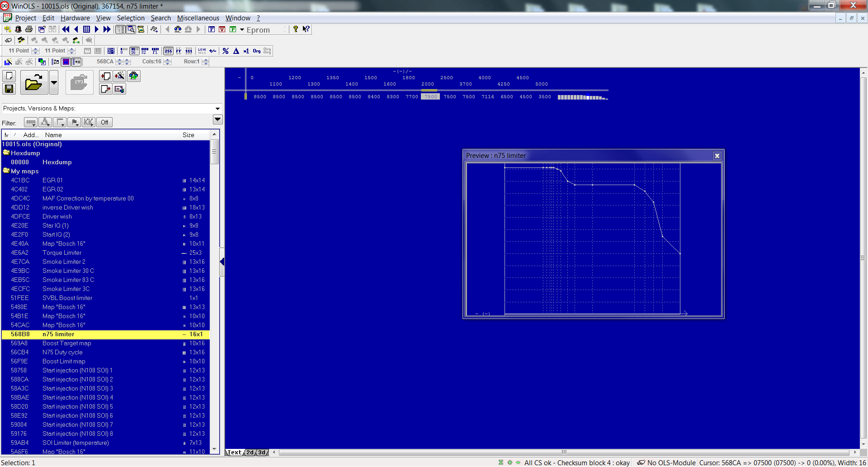This screenshot has height=467, width=868.
Task: Click the green P window icon
Action: point(233,29)
